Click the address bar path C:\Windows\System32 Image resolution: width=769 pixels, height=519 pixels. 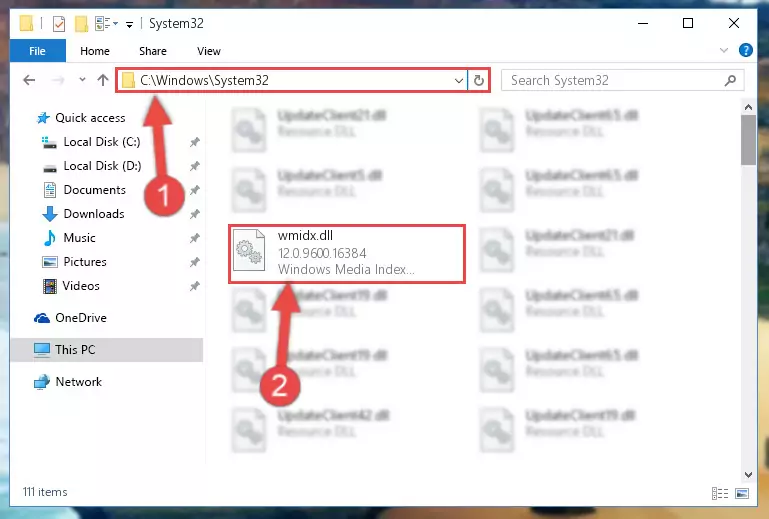pos(204,80)
